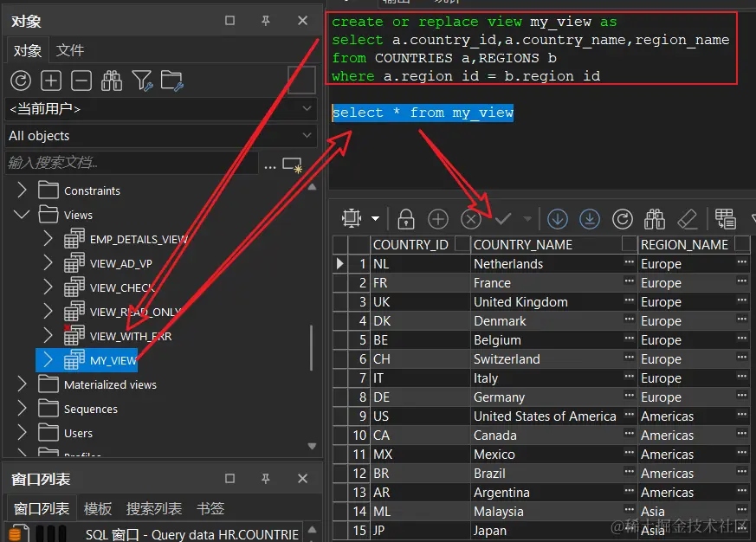Click the search documents go icon
The height and width of the screenshot is (542, 756).
[x=292, y=165]
